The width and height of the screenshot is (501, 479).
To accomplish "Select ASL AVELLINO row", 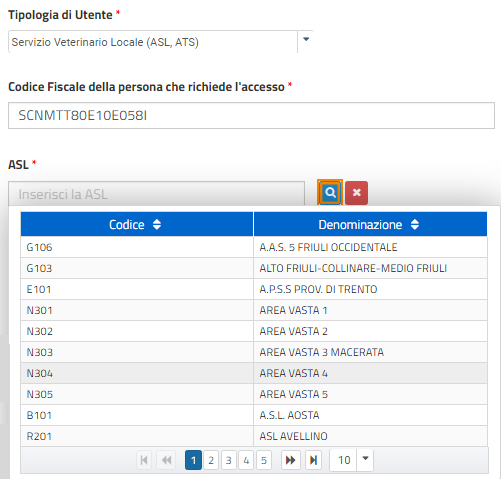I will point(254,436).
